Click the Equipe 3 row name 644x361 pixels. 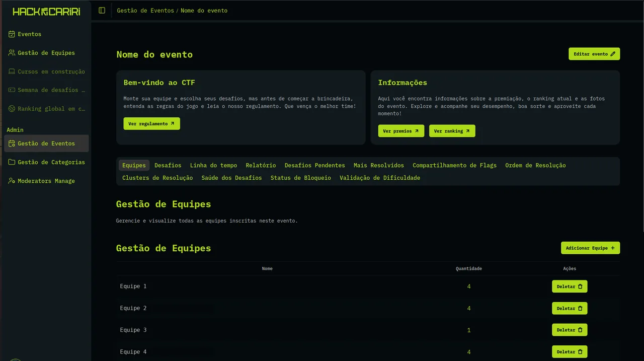tap(133, 330)
